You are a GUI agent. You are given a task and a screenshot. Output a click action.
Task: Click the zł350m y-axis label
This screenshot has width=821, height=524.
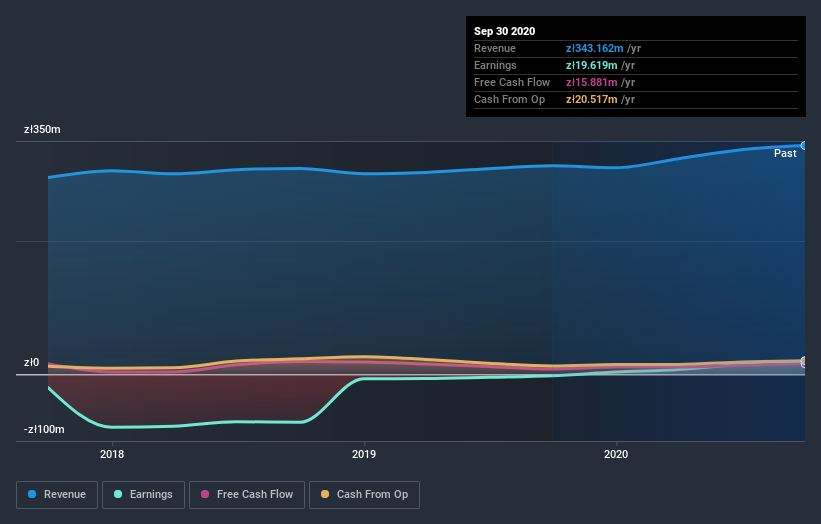(x=42, y=129)
